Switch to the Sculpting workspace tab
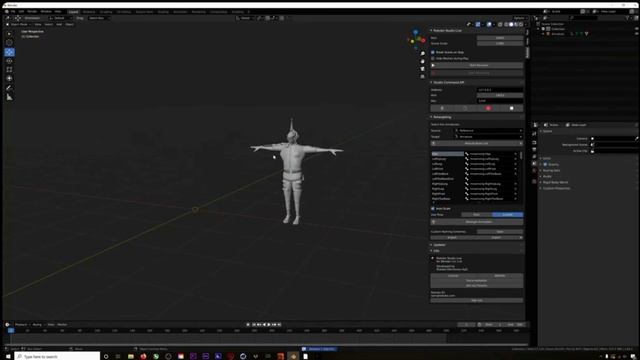 pyautogui.click(x=106, y=12)
